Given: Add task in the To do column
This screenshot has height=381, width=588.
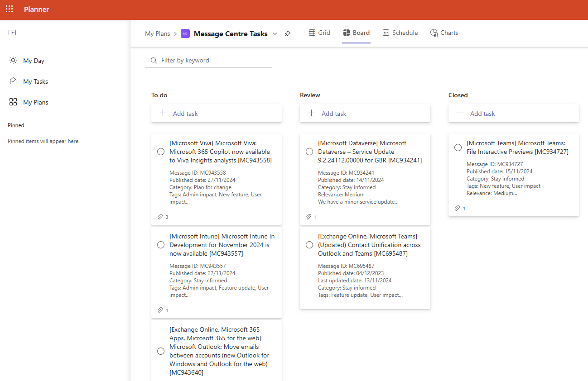Looking at the screenshot, I should click(x=216, y=114).
